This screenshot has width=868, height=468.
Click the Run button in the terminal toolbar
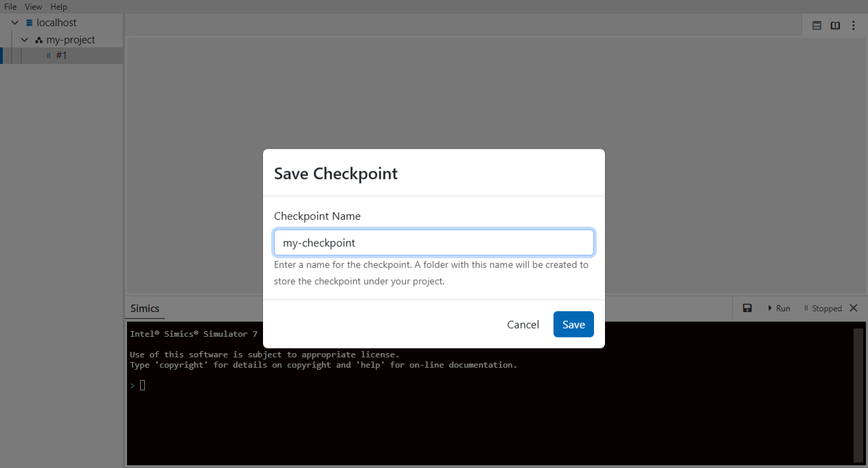(x=779, y=309)
